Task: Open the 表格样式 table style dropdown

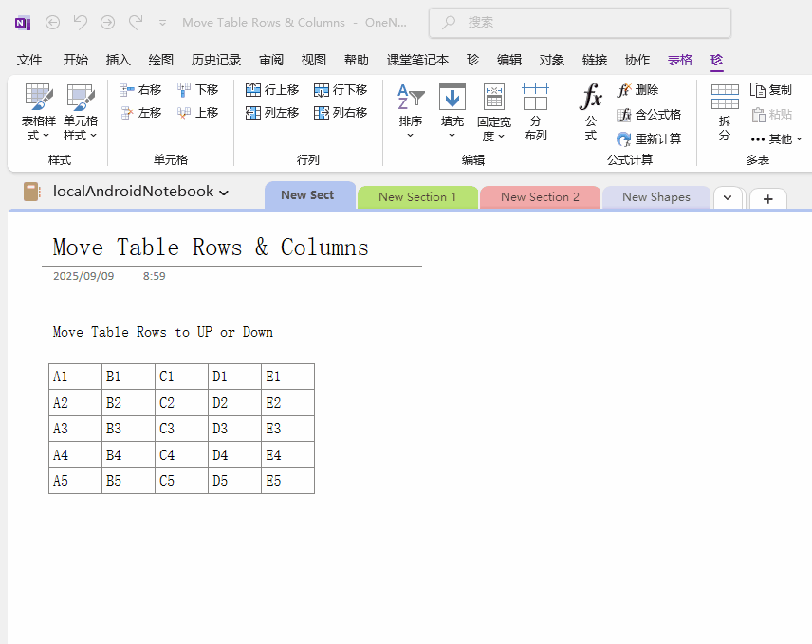Action: (x=39, y=114)
